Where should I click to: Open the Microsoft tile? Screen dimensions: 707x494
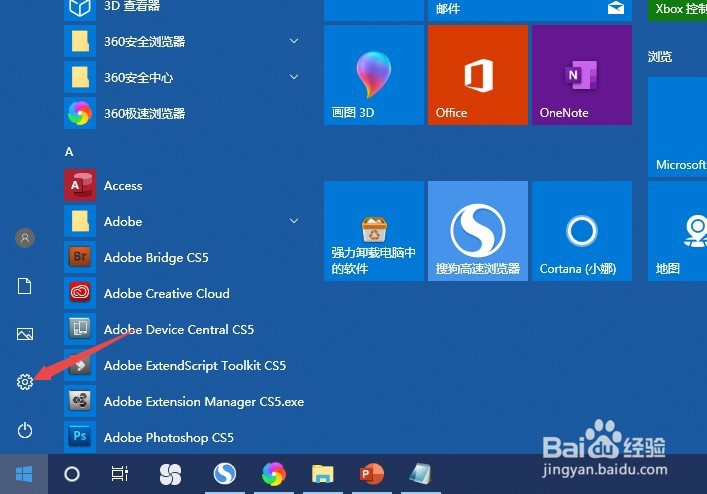(x=678, y=127)
